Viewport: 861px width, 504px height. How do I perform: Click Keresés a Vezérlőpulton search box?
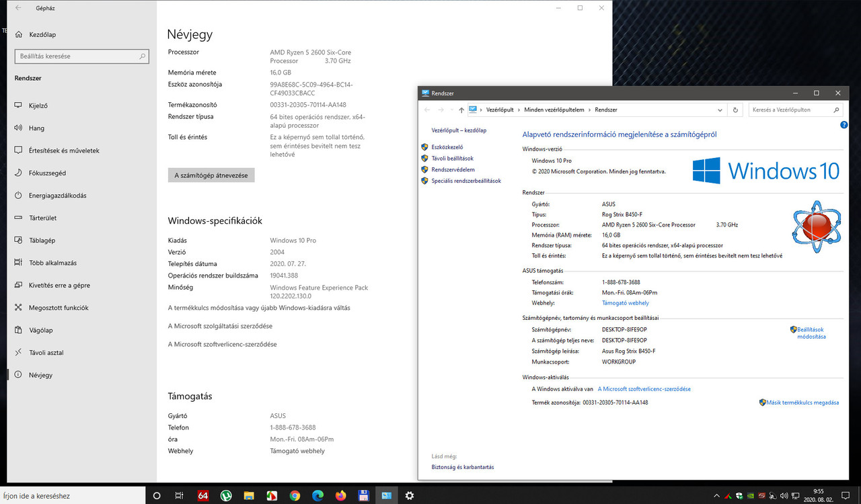(796, 110)
